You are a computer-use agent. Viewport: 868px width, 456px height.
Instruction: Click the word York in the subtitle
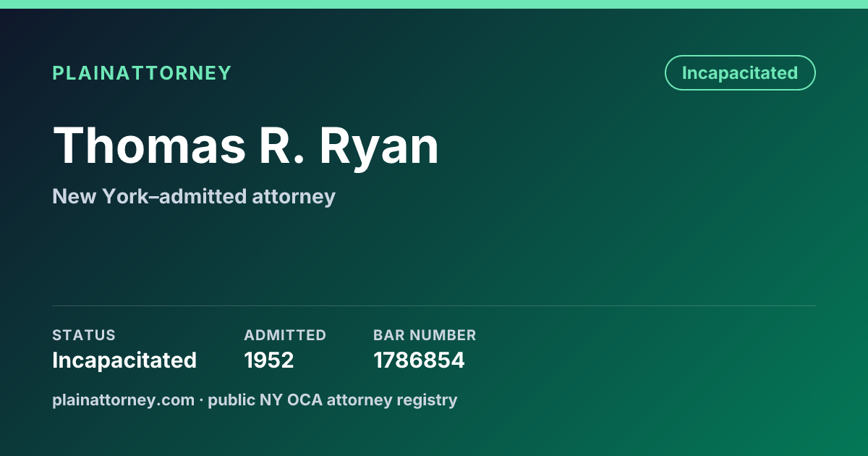[127, 196]
